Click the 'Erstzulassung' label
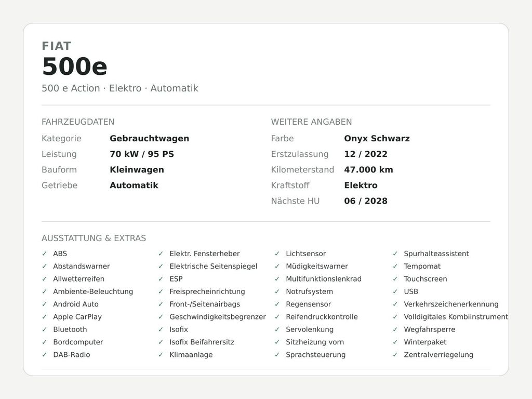 [x=300, y=154]
